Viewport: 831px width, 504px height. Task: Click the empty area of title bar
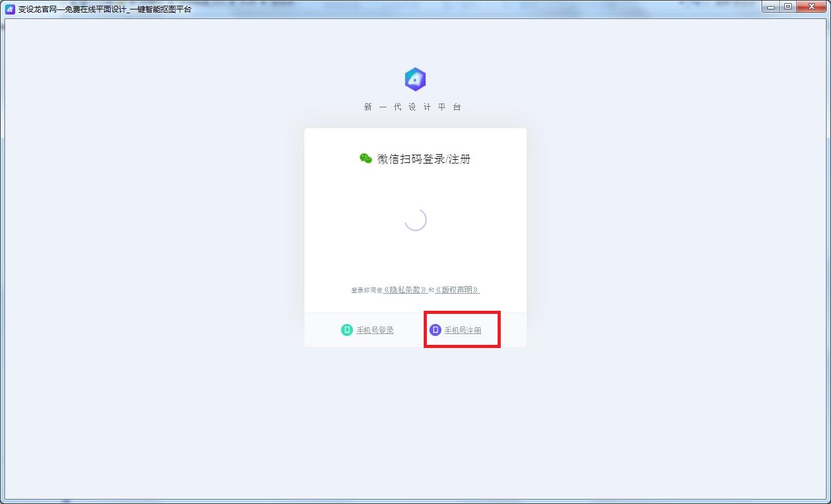click(442, 9)
